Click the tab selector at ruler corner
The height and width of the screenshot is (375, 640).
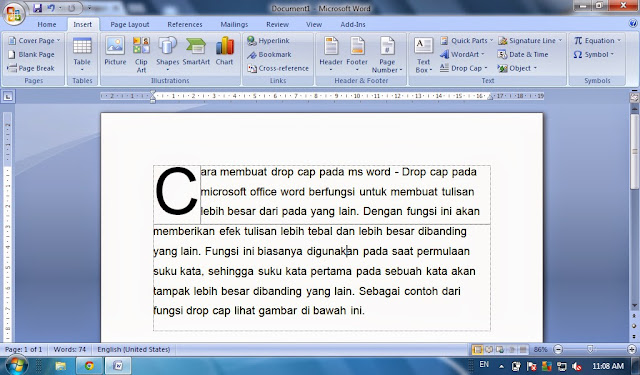point(8,97)
